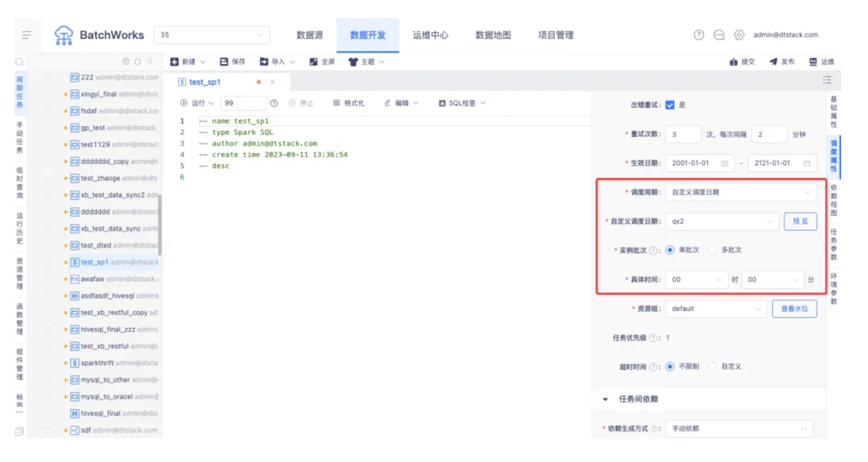Screen dimensions: 868x462
Task: Click the 发布 publish paper plane icon
Action: click(774, 62)
